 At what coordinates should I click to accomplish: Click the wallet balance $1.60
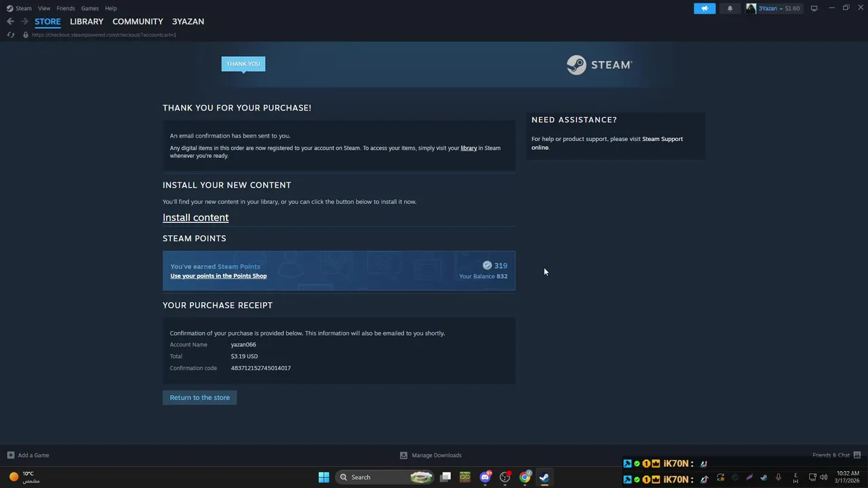point(792,8)
